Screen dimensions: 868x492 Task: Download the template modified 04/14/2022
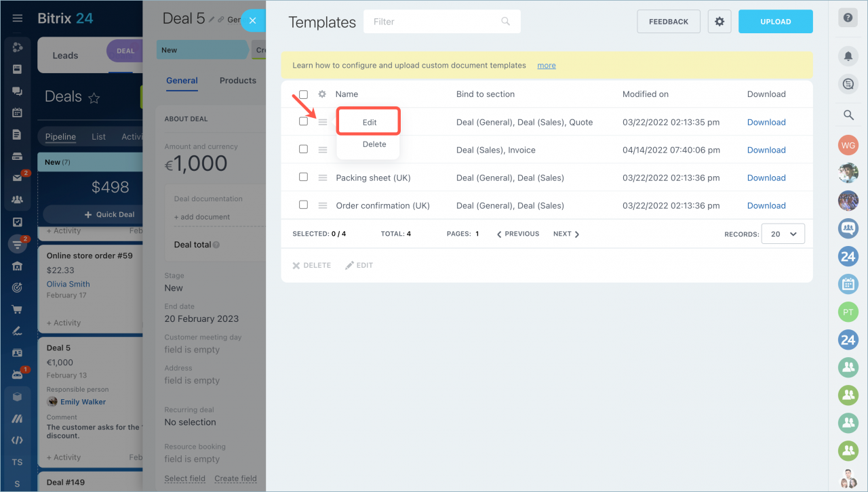point(766,150)
